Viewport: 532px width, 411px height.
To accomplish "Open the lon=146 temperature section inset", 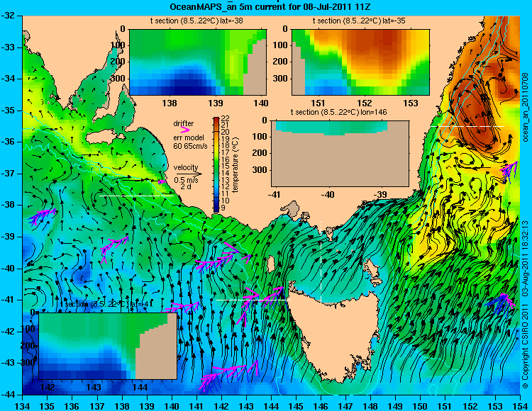I will pos(340,153).
